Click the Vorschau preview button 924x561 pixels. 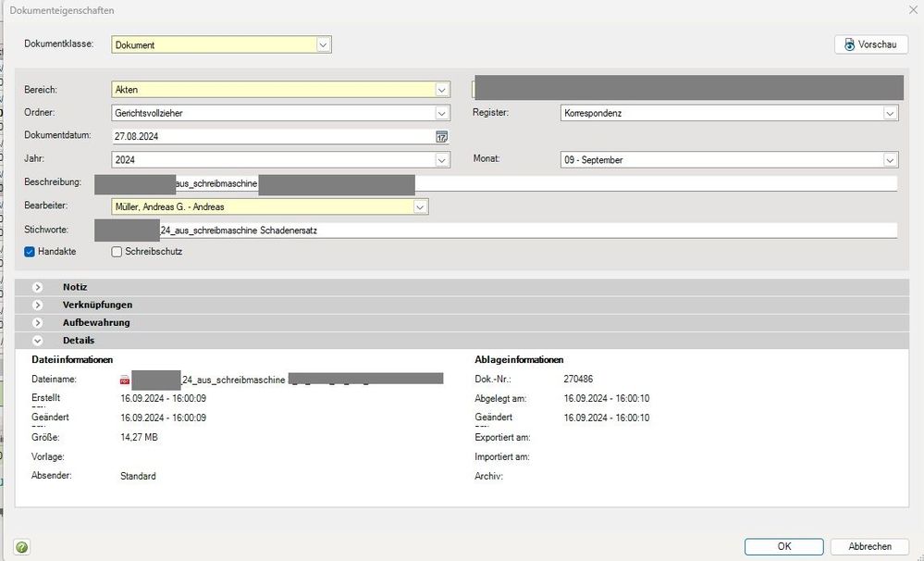870,44
